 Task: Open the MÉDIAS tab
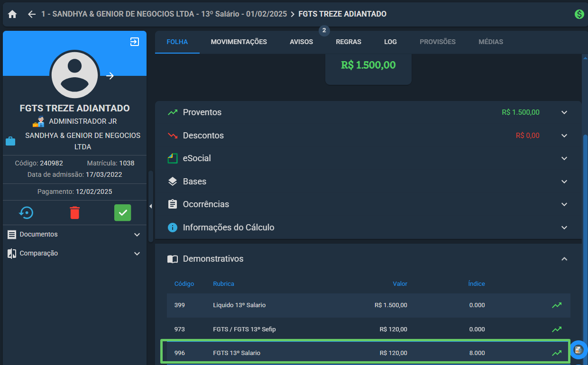point(491,42)
